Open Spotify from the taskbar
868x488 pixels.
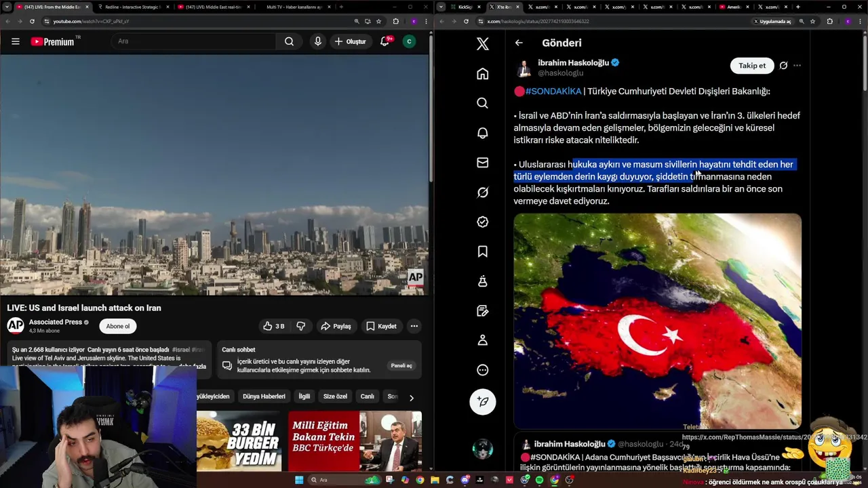(539, 480)
